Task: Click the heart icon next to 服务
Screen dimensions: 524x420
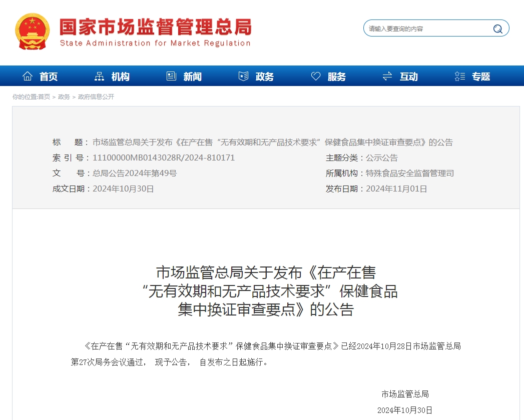Action: click(x=316, y=75)
